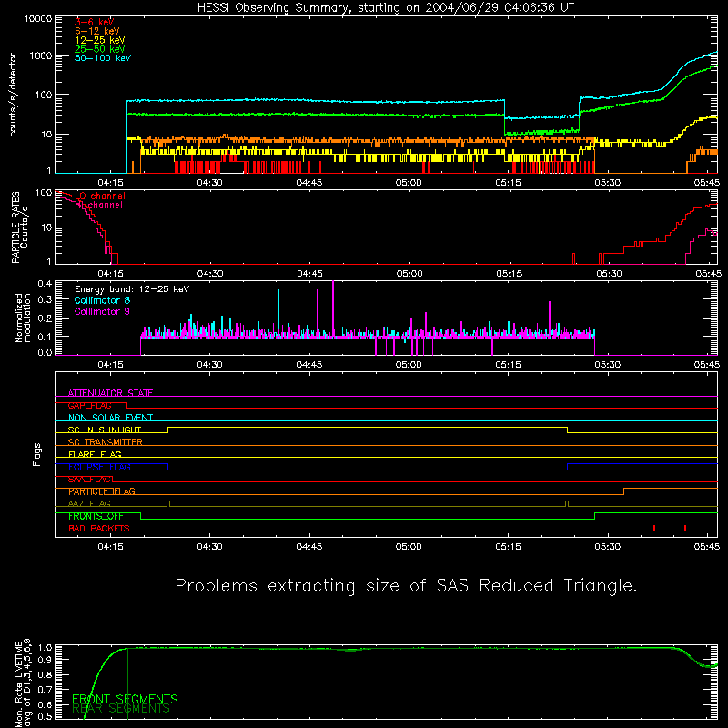Click 04:30 tick label under particle rates plot
The width and height of the screenshot is (728, 728).
[x=210, y=274]
